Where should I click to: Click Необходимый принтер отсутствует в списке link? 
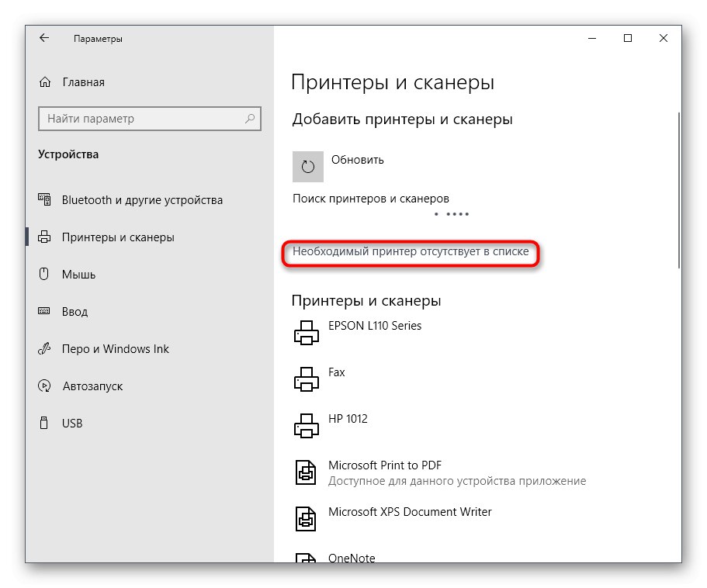pos(411,252)
